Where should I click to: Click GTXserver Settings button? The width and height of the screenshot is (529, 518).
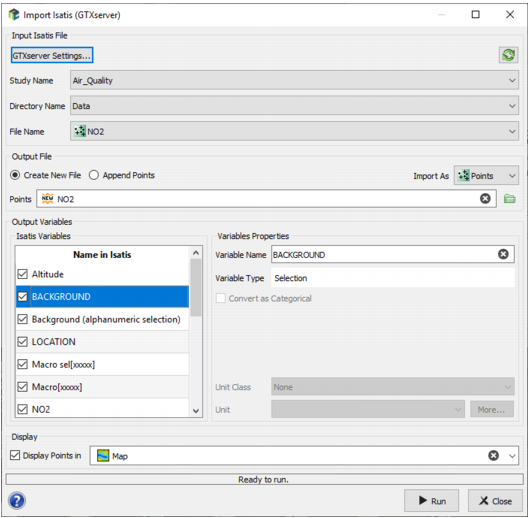[x=52, y=55]
